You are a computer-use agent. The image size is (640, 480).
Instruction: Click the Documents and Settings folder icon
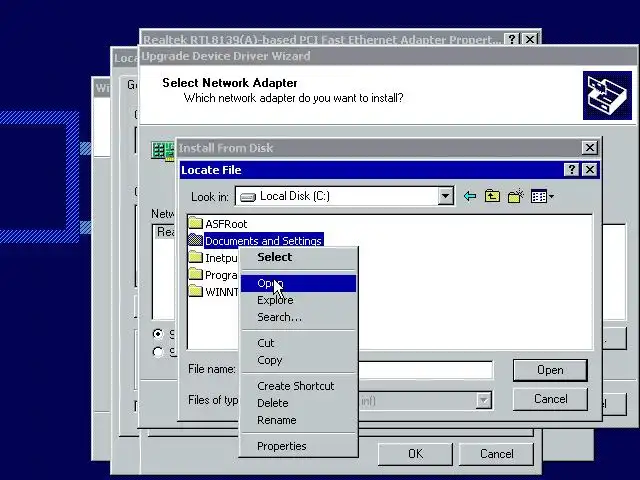coord(196,240)
